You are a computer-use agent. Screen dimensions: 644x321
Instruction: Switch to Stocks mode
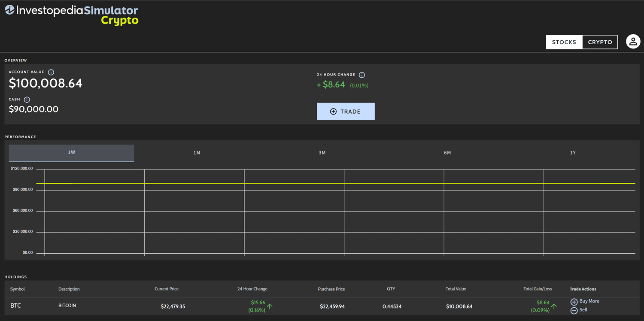(x=564, y=42)
